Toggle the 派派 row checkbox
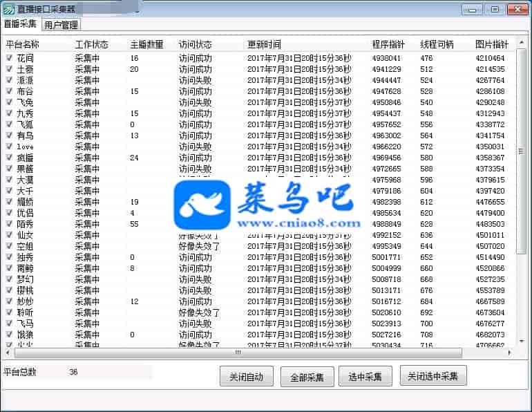This screenshot has width=532, height=412. 9,80
